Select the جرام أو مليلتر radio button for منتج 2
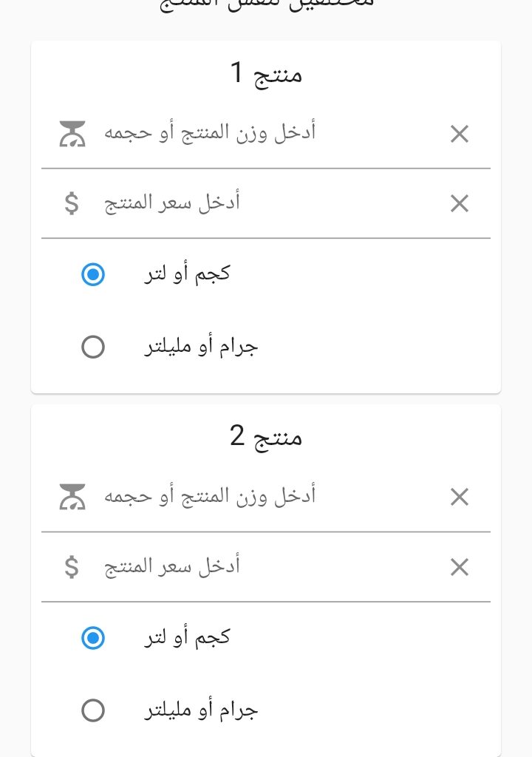 [93, 710]
